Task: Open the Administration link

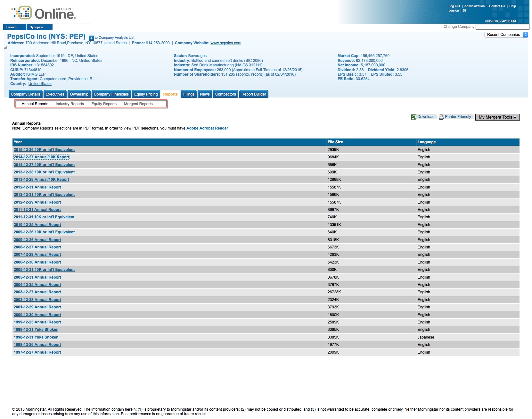Action: tap(474, 6)
